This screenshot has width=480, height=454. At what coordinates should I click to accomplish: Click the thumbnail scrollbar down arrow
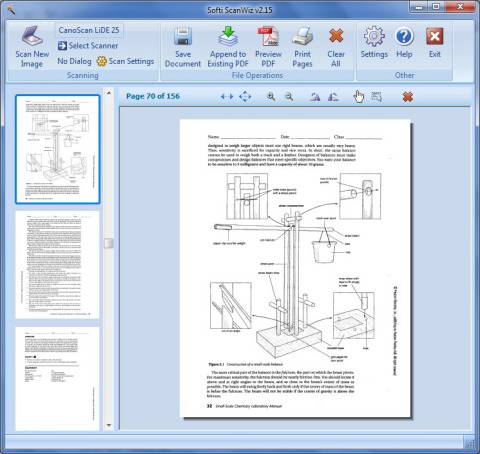109,425
